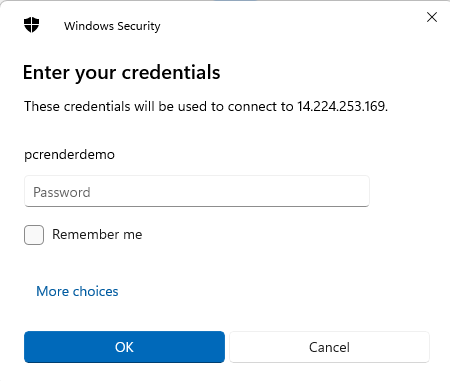Focus the Password input field

click(197, 191)
